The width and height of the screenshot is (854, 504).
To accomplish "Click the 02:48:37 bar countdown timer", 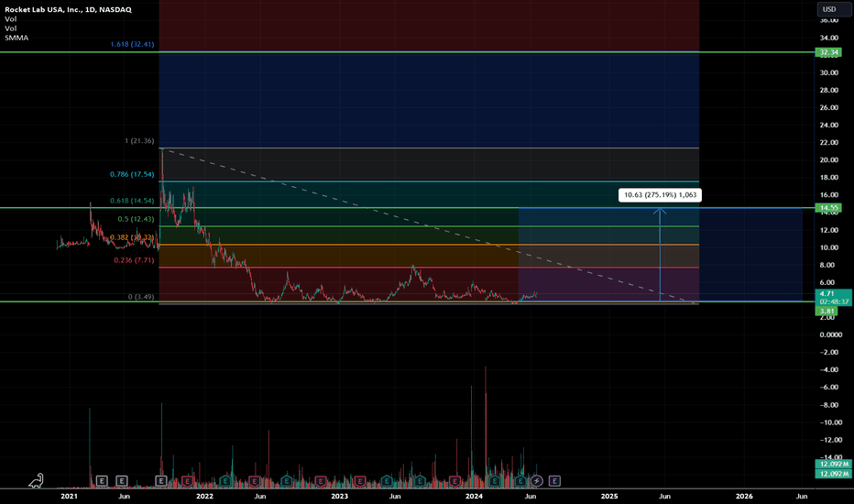I will coord(833,301).
